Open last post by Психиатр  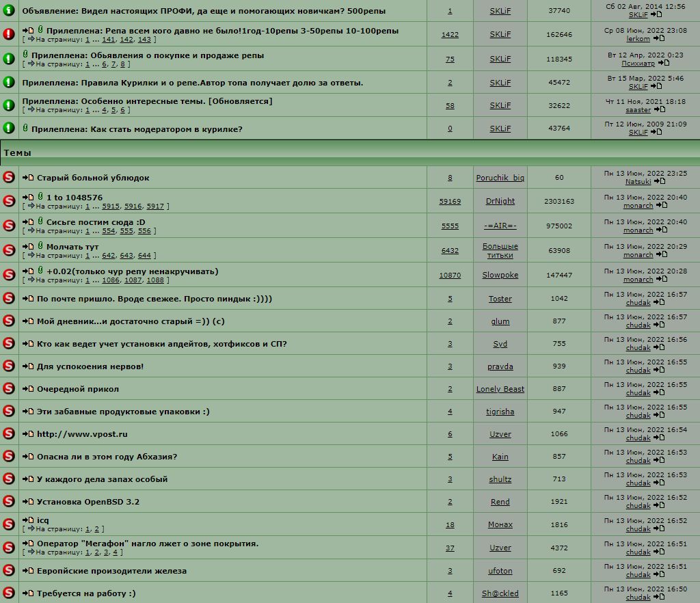pos(664,63)
